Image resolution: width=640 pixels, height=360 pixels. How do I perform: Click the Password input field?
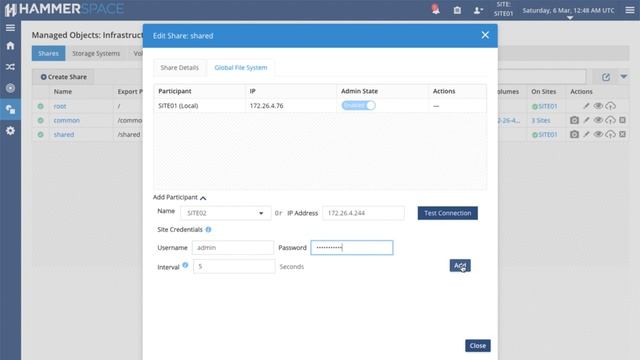coord(352,248)
